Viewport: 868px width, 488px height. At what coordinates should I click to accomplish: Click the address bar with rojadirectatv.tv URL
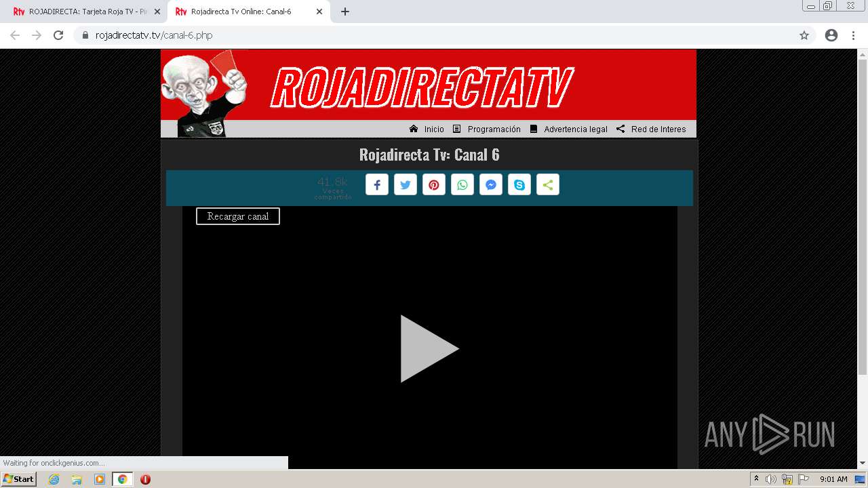(444, 35)
